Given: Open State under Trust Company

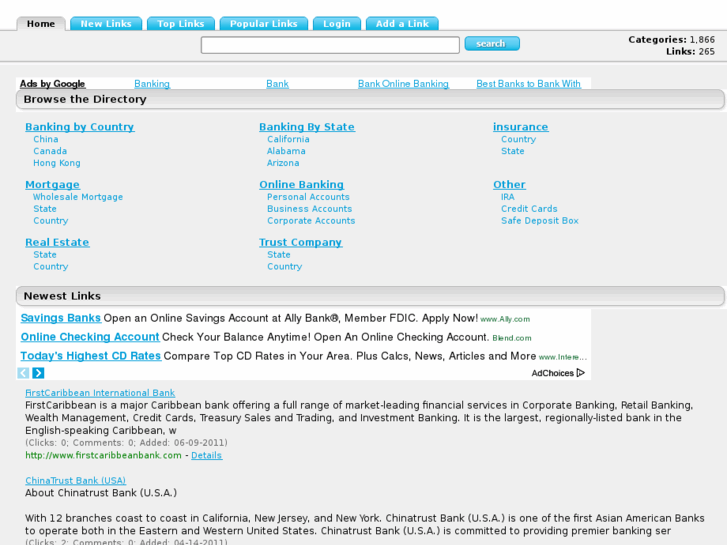Looking at the screenshot, I should [279, 255].
